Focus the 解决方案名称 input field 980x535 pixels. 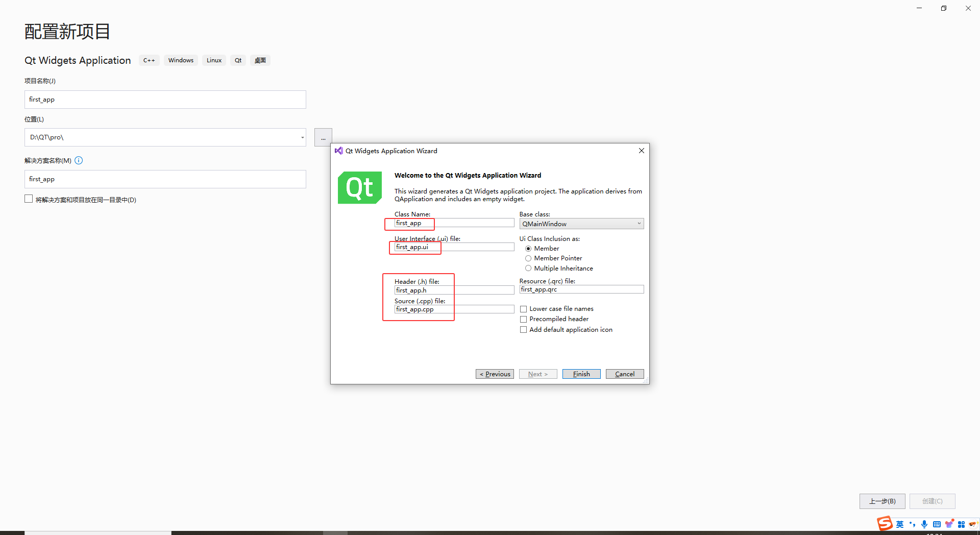[165, 179]
